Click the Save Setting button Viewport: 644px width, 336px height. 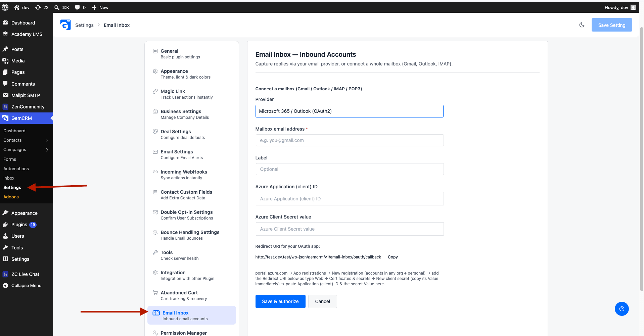coord(611,25)
